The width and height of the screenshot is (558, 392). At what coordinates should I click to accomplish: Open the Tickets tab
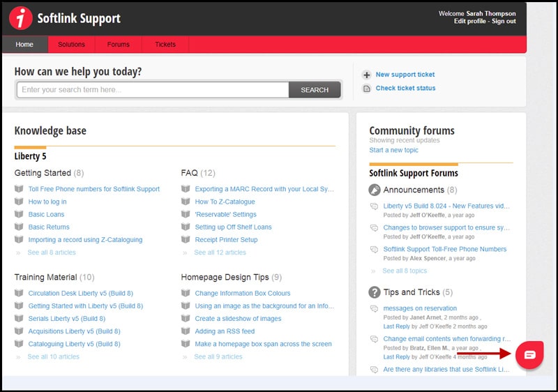pos(165,45)
